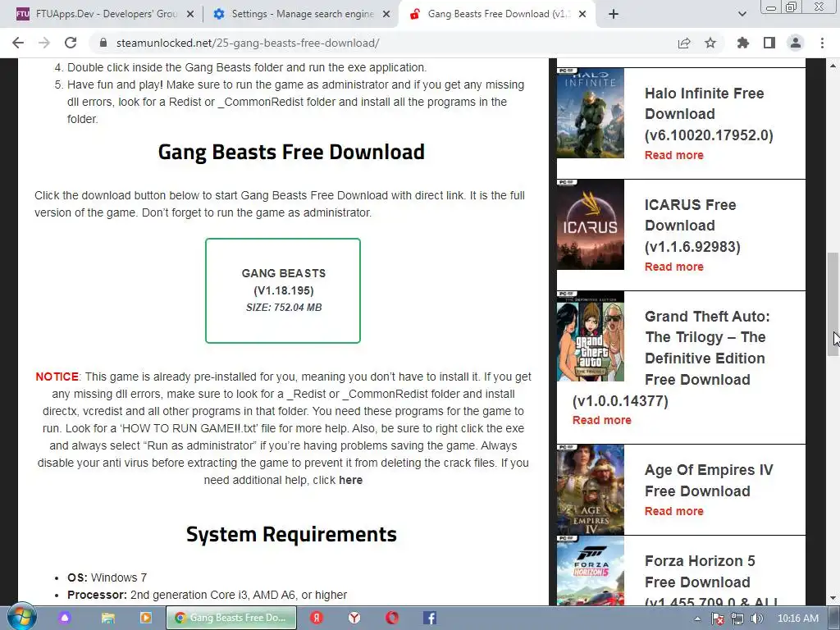Image resolution: width=840 pixels, height=630 pixels.
Task: Click the 'System Requirements' heading
Action: click(x=291, y=534)
